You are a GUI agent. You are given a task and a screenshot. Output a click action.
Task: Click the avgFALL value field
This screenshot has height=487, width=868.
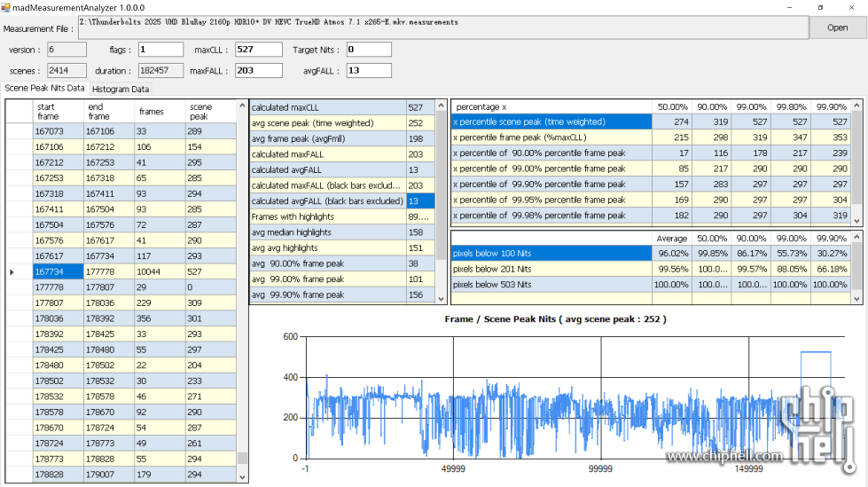pyautogui.click(x=368, y=70)
